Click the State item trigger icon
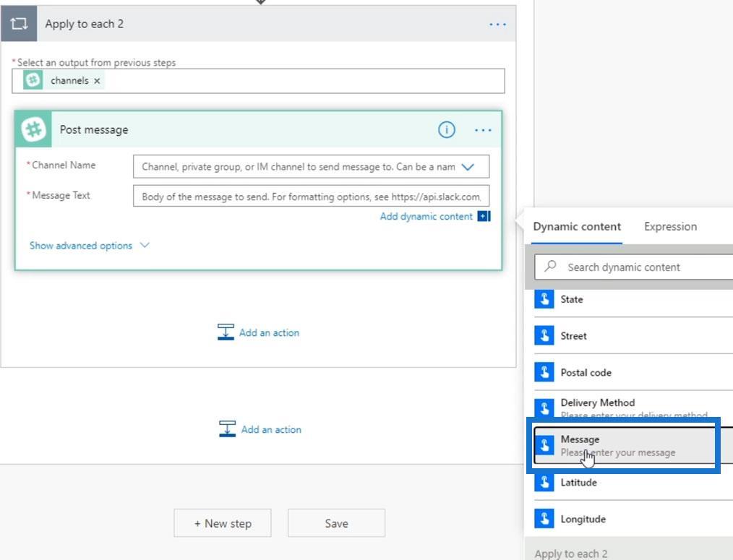 pos(544,298)
